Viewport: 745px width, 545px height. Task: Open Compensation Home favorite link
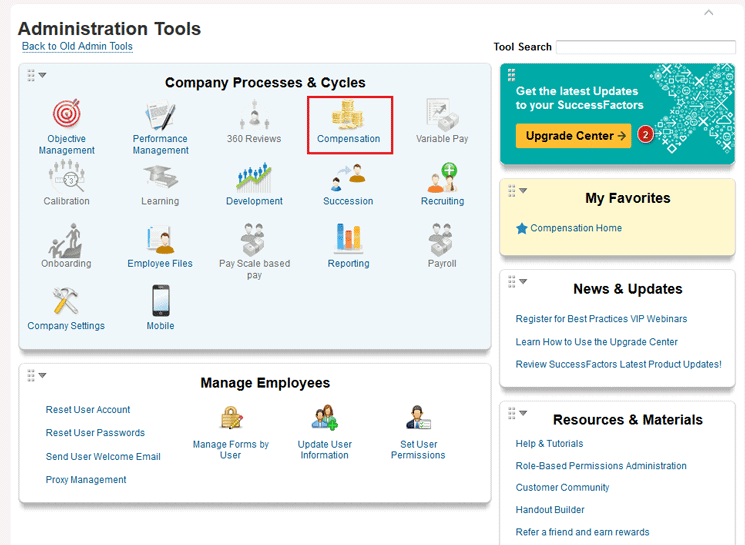coord(576,228)
